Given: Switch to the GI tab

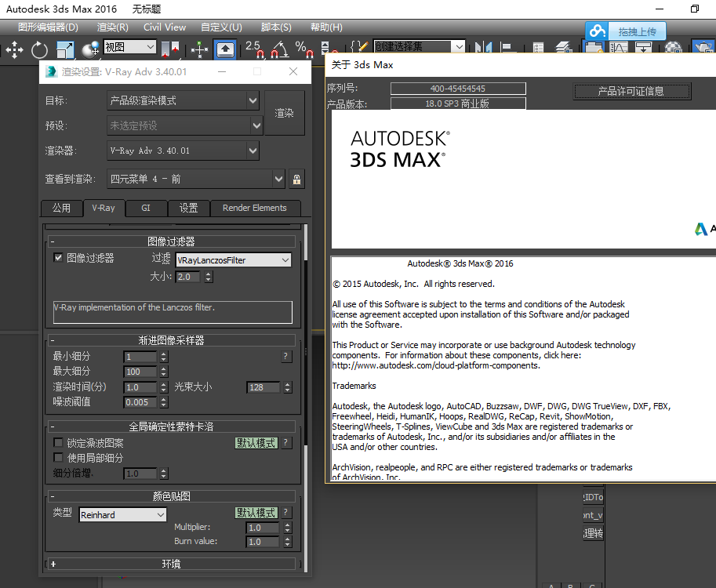Looking at the screenshot, I should coord(146,209).
